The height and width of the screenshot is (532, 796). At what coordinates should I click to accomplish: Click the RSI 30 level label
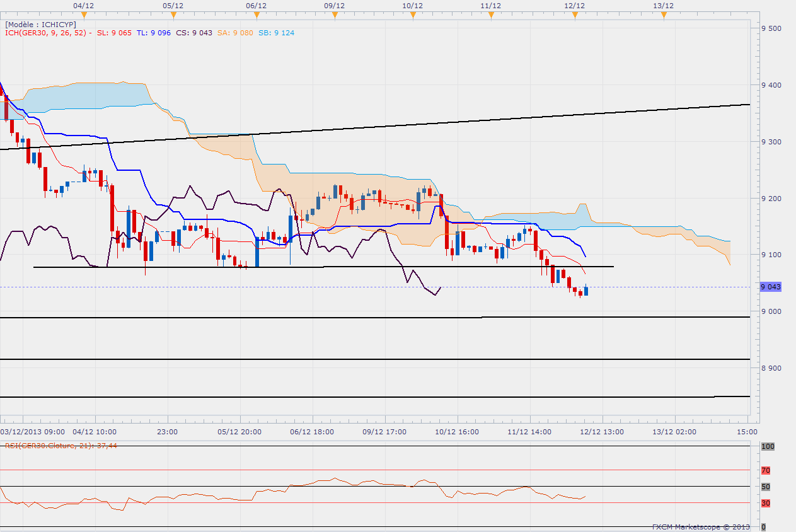click(x=766, y=503)
